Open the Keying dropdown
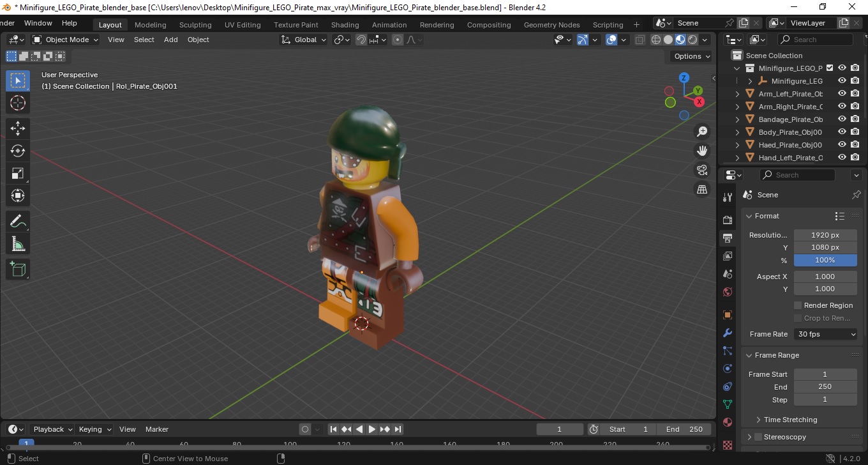The width and height of the screenshot is (868, 465). [94, 429]
